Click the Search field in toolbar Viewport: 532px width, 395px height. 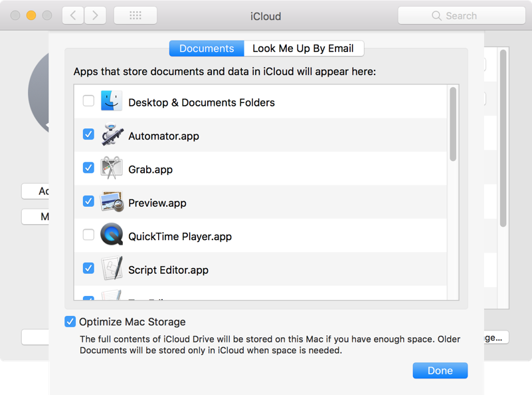(x=461, y=15)
